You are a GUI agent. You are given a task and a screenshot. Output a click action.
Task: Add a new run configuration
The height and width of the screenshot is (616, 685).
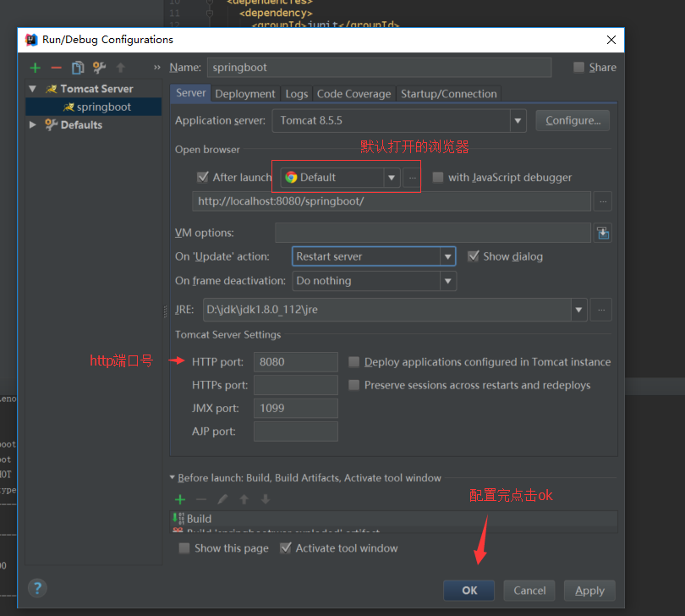coord(36,68)
